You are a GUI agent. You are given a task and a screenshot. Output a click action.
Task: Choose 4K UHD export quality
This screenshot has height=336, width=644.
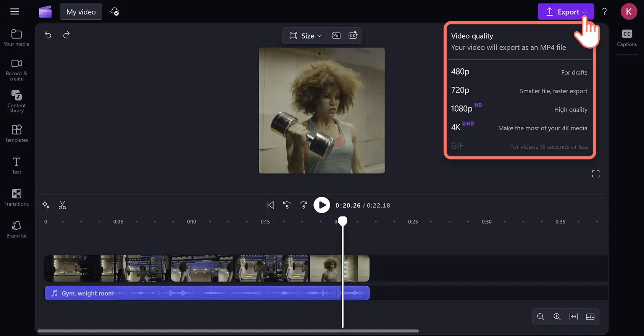[519, 127]
